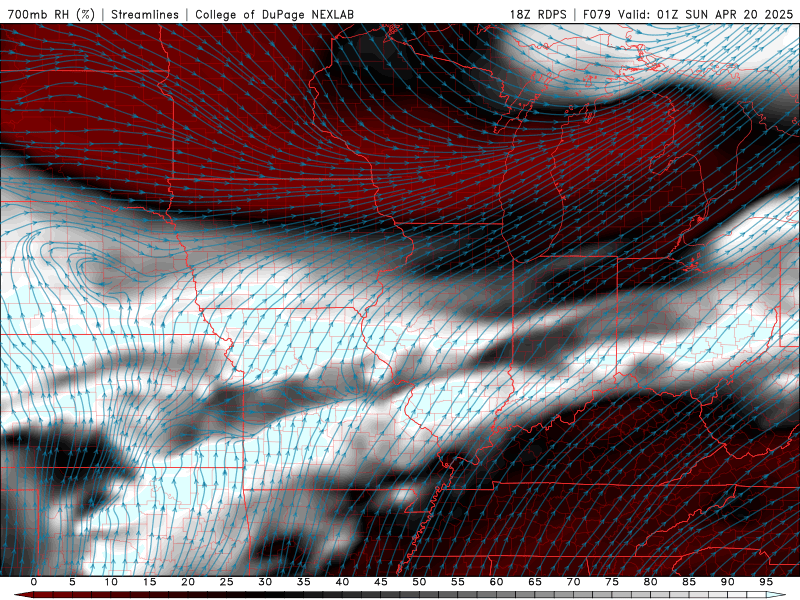The width and height of the screenshot is (800, 600).
Task: Click the 'Streamlines' label in the header
Action: [145, 14]
